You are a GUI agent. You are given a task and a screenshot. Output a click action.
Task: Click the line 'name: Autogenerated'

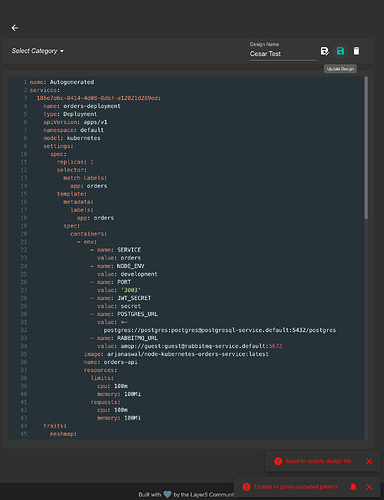tap(62, 82)
